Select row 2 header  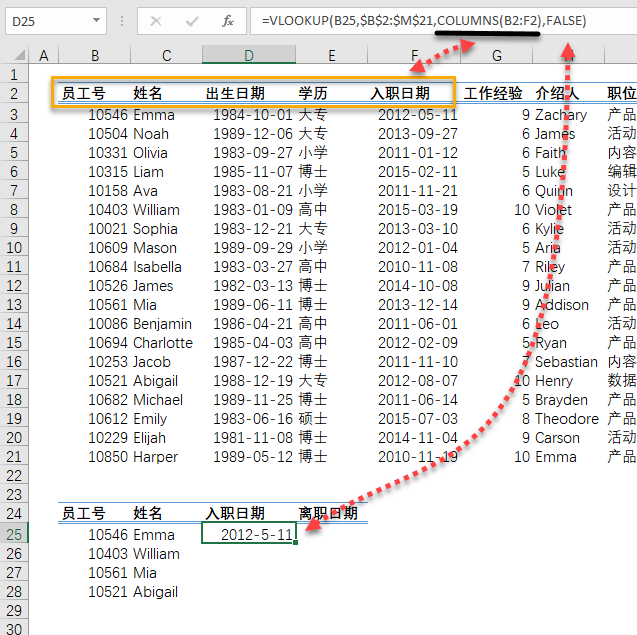(13, 94)
